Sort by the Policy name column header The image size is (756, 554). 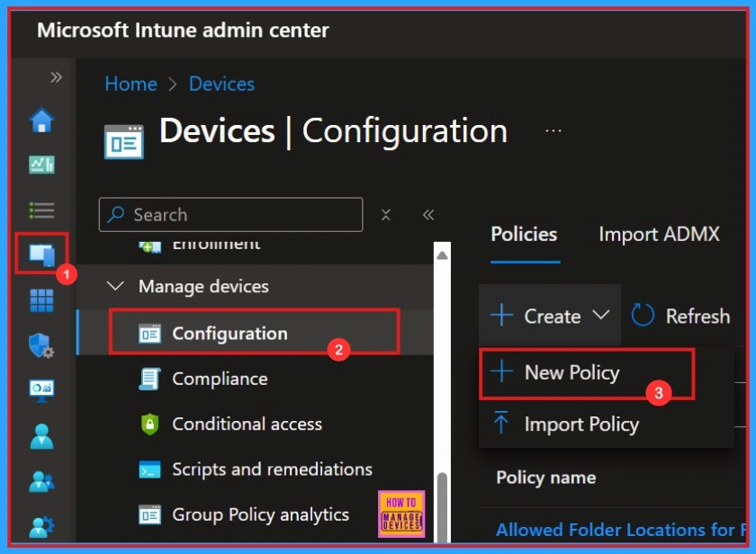tap(546, 478)
